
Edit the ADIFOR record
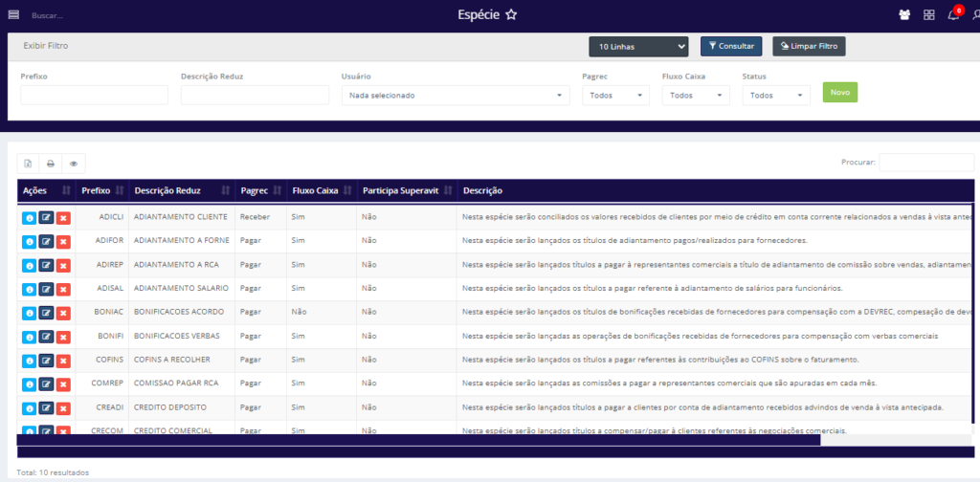(46, 241)
